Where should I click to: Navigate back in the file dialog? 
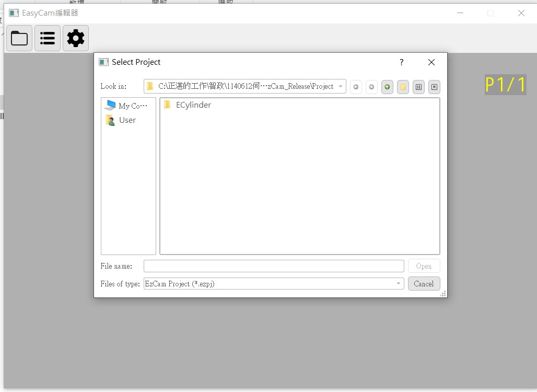[356, 87]
